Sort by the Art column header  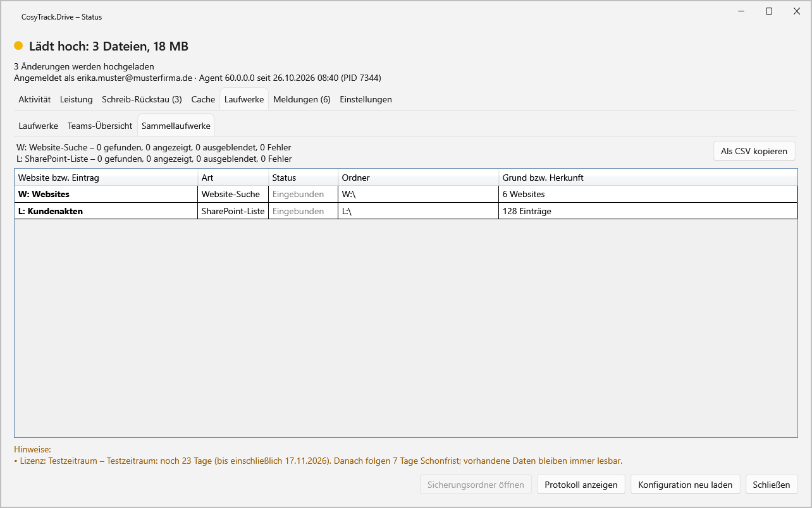233,178
